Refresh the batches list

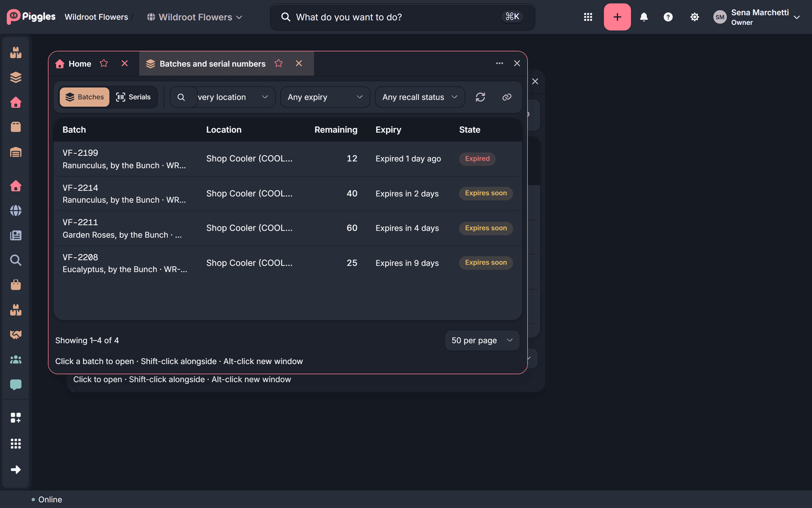480,97
